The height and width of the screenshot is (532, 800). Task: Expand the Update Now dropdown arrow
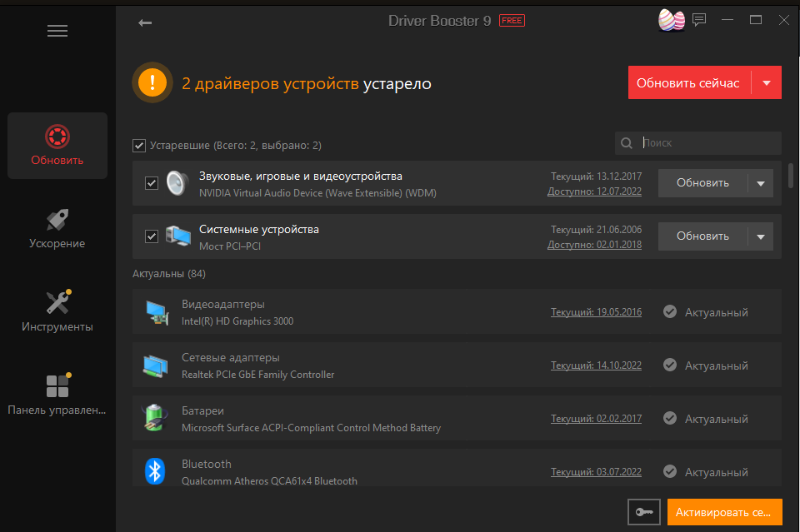767,82
